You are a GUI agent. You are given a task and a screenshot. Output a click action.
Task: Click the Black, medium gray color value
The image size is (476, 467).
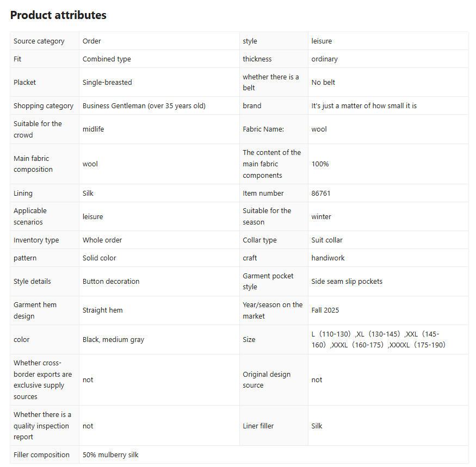113,340
